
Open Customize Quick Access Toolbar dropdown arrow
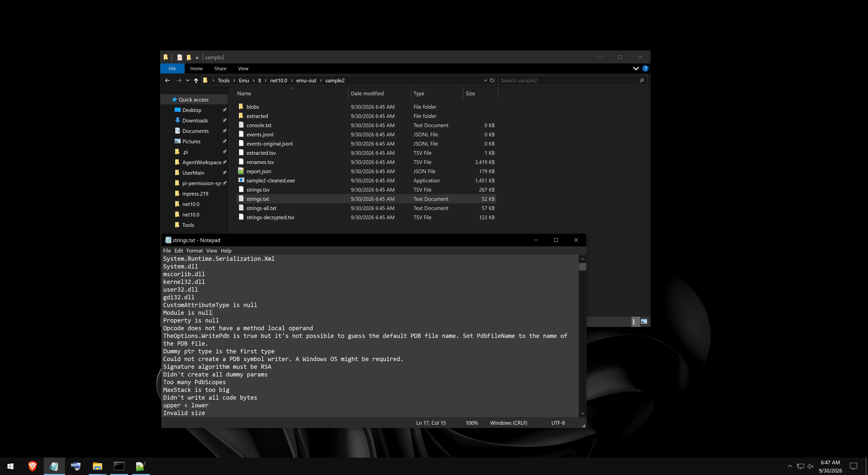point(197,58)
